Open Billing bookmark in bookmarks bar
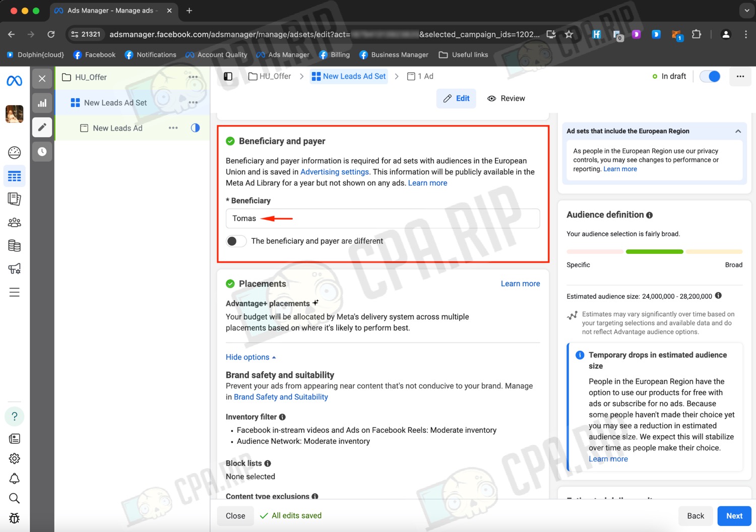The image size is (756, 532). [x=335, y=54]
